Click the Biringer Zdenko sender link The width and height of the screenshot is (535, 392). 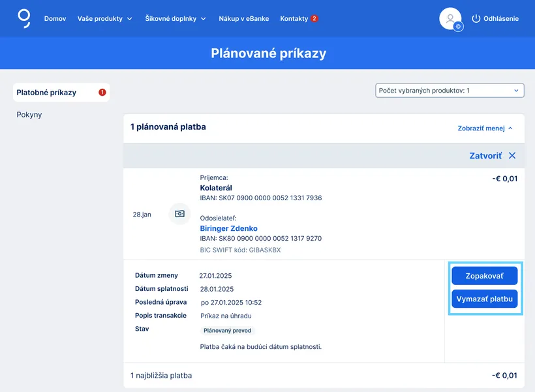pyautogui.click(x=228, y=228)
